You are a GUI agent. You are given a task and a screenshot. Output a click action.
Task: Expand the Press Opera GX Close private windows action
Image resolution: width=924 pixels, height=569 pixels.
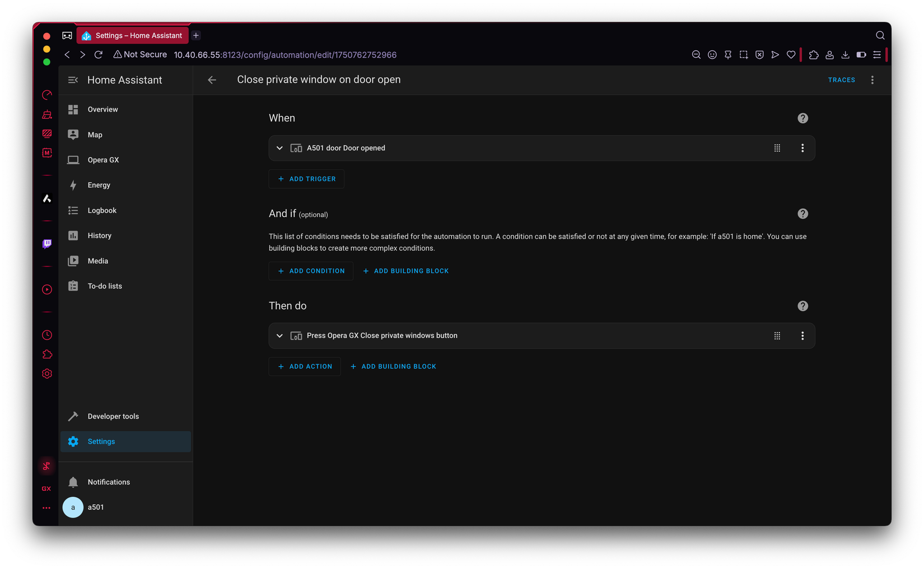pos(279,335)
